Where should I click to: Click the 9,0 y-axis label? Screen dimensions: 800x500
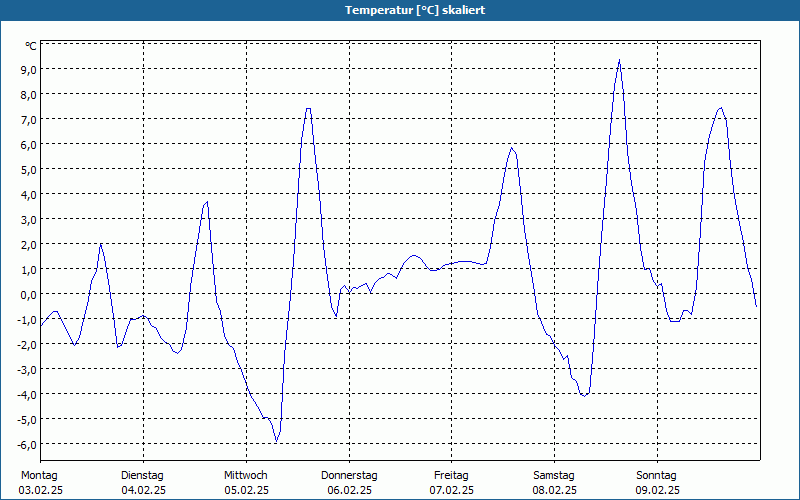pyautogui.click(x=29, y=69)
